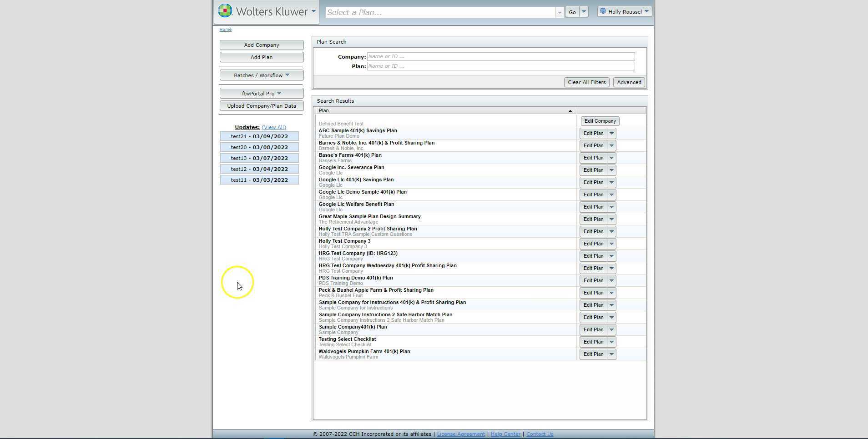Open Advanced search options
Screen dimensions: 868x439
click(x=629, y=82)
